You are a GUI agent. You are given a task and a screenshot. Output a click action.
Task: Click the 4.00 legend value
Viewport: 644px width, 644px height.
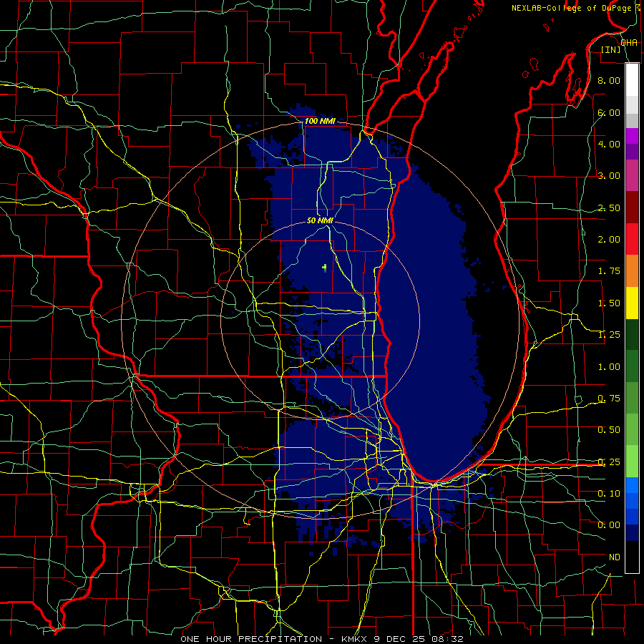point(609,144)
